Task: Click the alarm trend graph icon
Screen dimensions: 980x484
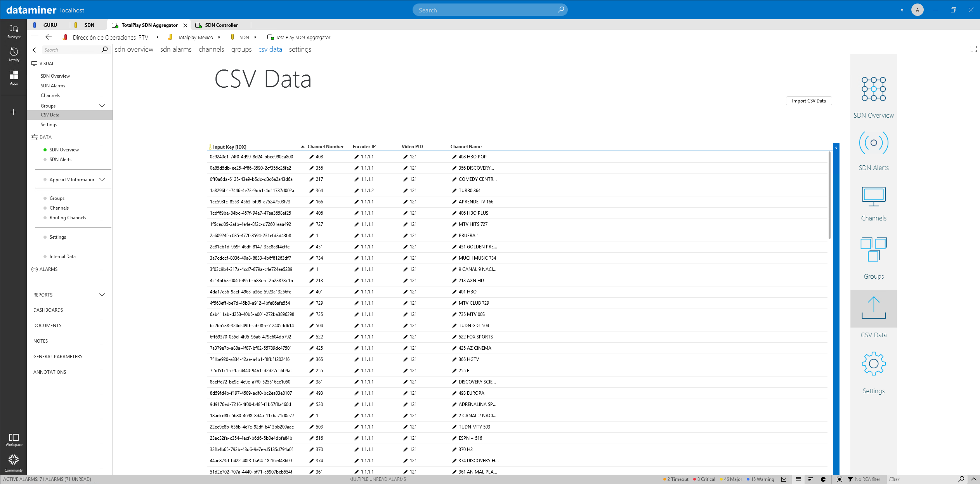Action: coord(784,479)
